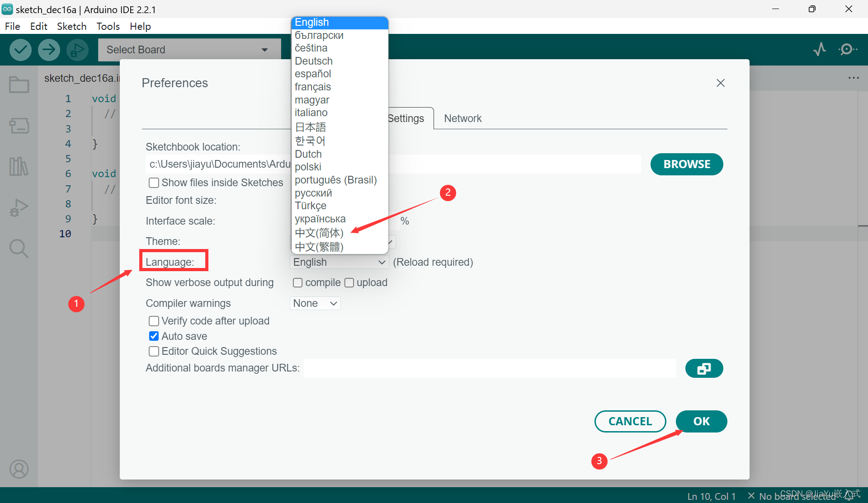868x503 pixels.
Task: Open the Sketchbook folder sidebar icon
Action: point(19,85)
